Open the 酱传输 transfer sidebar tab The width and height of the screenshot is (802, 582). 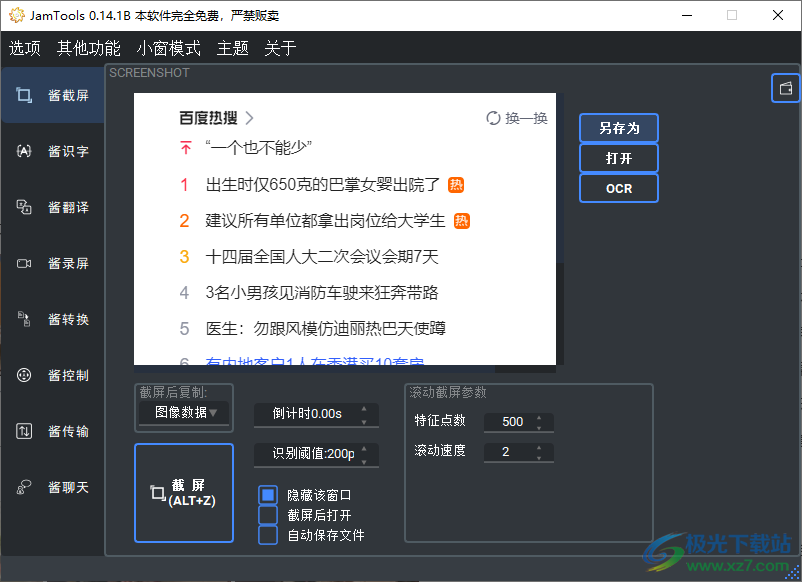point(52,431)
